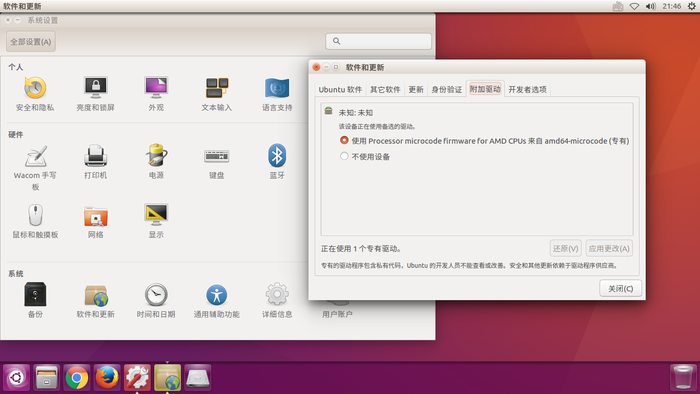This screenshot has height=394, width=700.
Task: Open Software & Updates (软件和更新) settings icon
Action: (x=96, y=295)
